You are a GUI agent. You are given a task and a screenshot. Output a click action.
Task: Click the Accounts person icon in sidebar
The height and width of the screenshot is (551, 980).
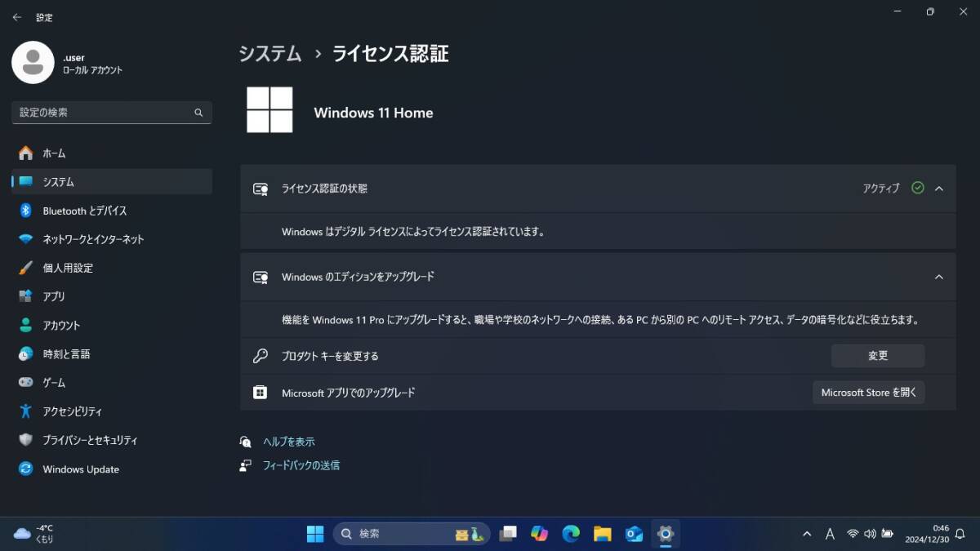tap(26, 325)
